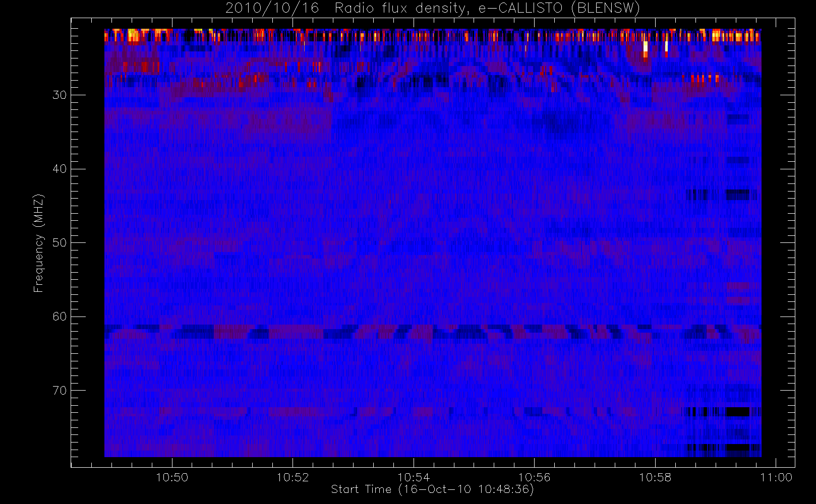
Task: Click the y-axis tick label '30'
Action: pyautogui.click(x=60, y=95)
